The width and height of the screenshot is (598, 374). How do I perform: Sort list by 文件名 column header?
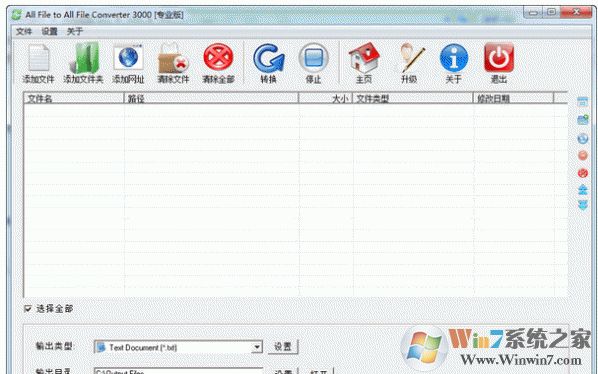[74, 98]
